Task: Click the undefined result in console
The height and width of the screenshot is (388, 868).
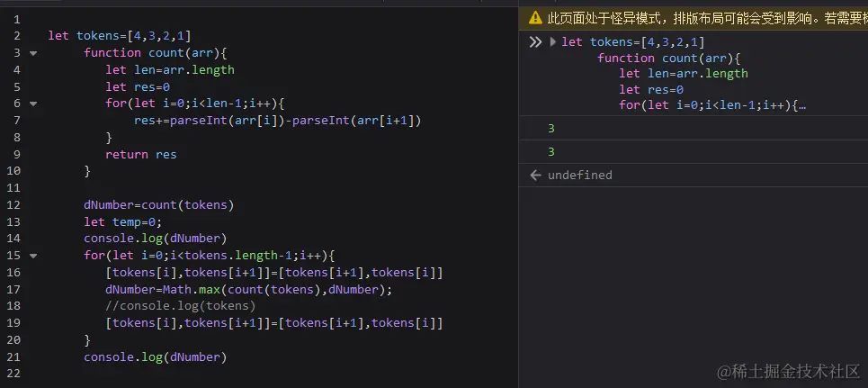Action: [579, 176]
